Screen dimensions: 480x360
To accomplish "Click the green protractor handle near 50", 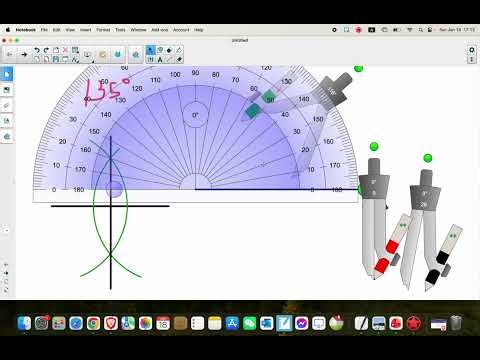I will (268, 97).
